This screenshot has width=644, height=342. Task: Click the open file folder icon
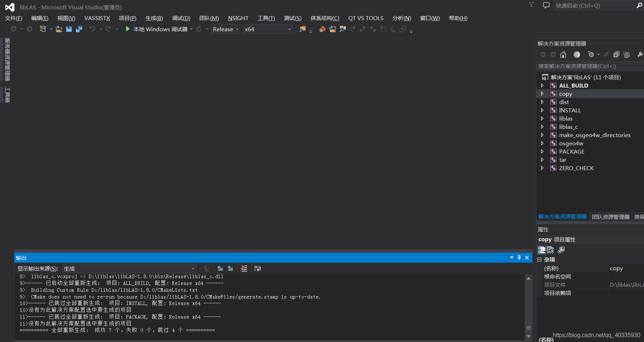pos(59,29)
